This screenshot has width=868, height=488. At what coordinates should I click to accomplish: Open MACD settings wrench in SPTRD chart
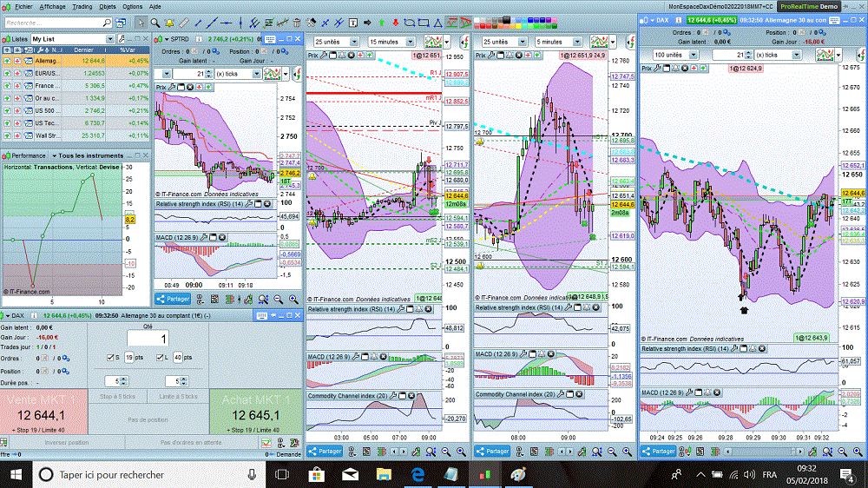tap(204, 237)
